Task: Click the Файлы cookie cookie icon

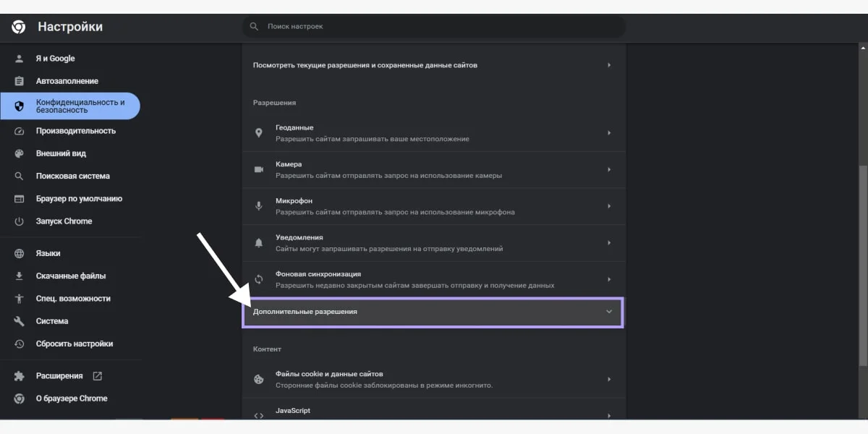Action: (258, 378)
